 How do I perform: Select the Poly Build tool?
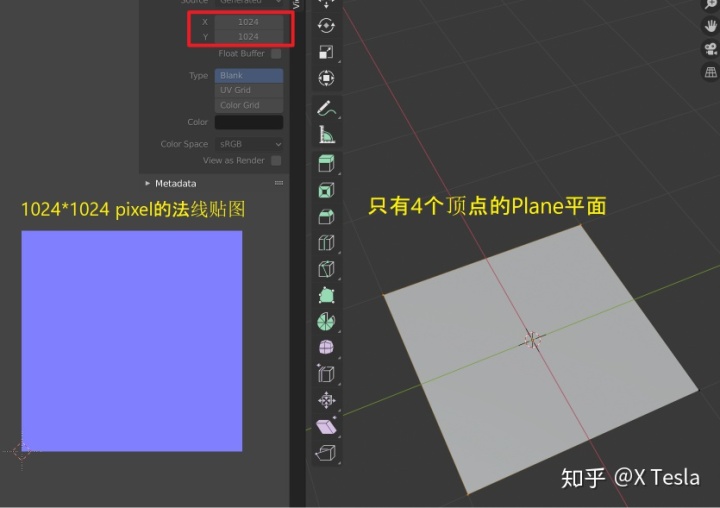(x=326, y=295)
